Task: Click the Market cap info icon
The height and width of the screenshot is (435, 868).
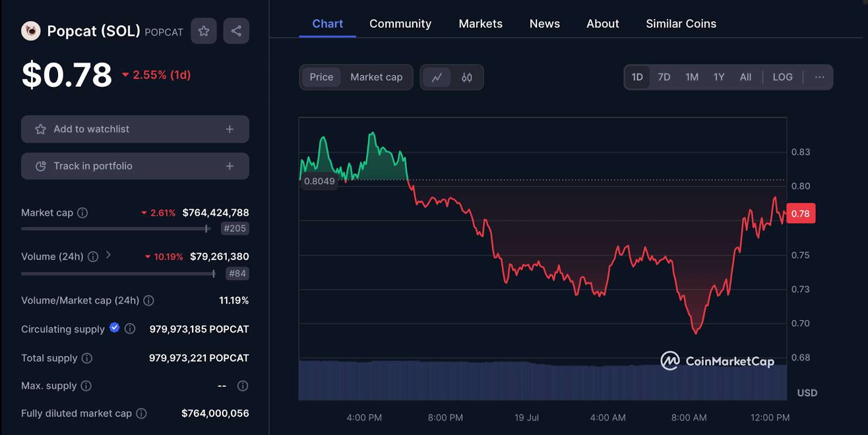Action: point(82,213)
